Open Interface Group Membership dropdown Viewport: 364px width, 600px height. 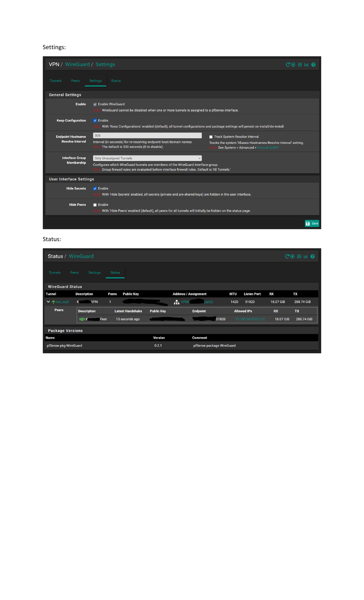(147, 158)
